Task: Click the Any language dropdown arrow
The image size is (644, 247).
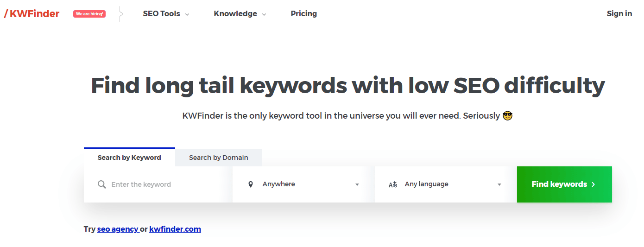Action: click(x=499, y=184)
